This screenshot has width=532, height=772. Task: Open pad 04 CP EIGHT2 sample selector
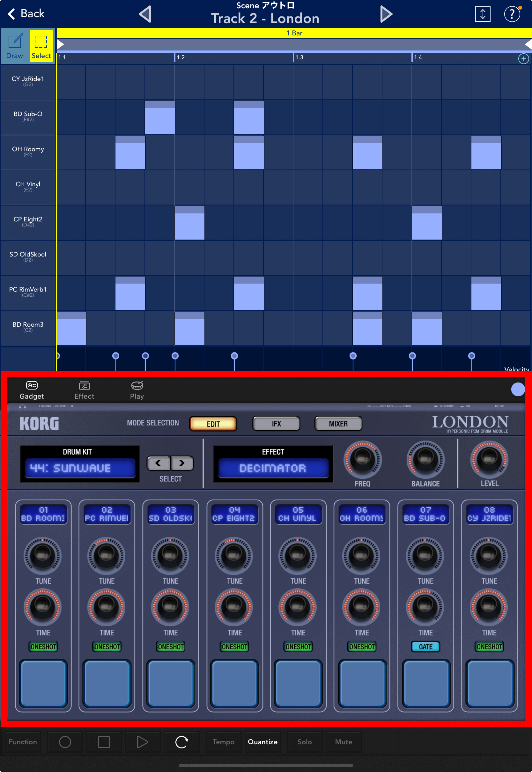234,514
